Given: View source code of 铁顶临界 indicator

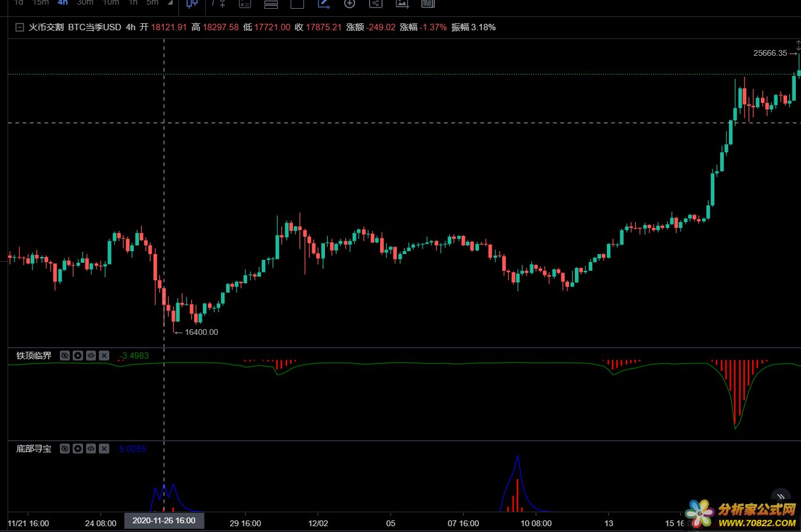Looking at the screenshot, I should click(x=91, y=355).
